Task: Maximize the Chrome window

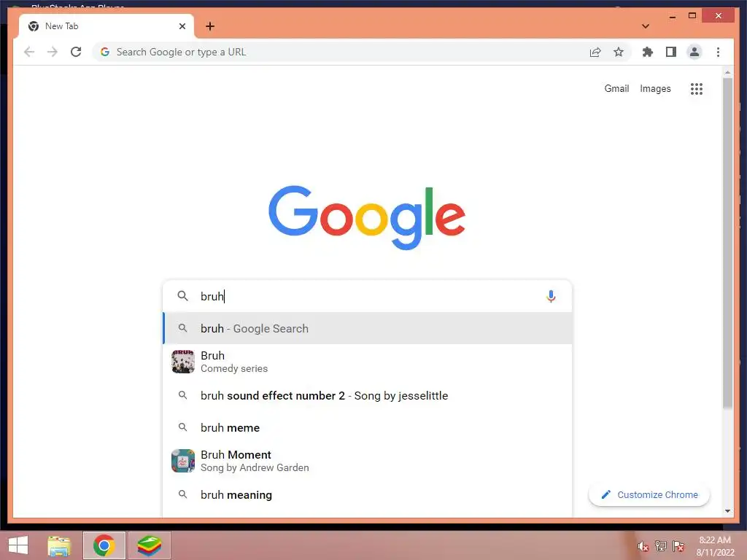Action: pyautogui.click(x=692, y=16)
